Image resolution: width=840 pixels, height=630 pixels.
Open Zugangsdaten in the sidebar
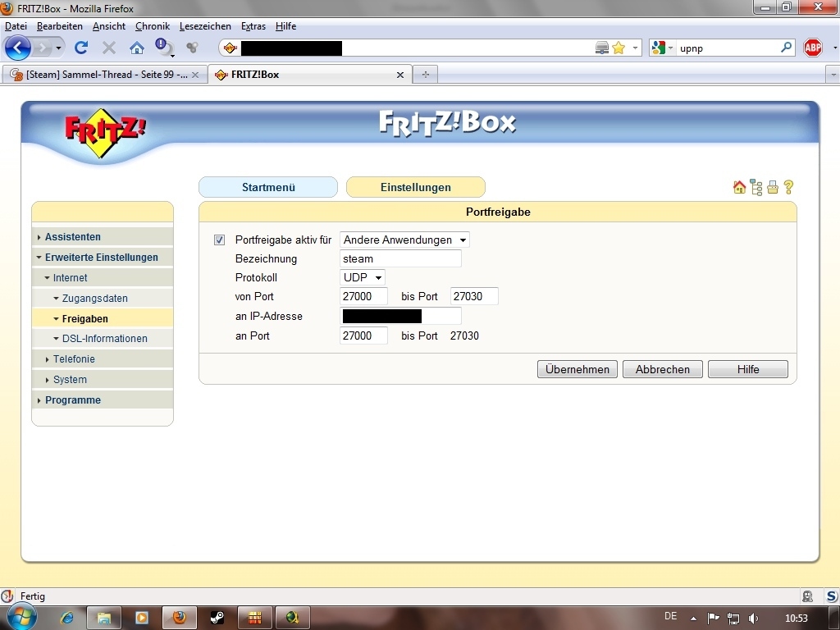[x=94, y=298]
